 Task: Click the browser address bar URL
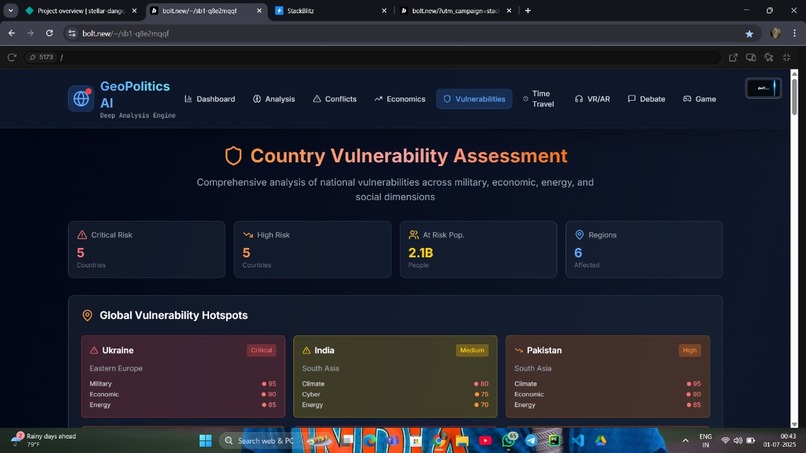(x=126, y=33)
